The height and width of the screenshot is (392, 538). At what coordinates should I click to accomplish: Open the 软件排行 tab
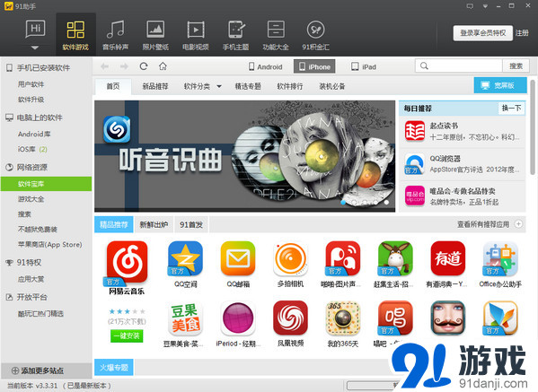(x=290, y=86)
